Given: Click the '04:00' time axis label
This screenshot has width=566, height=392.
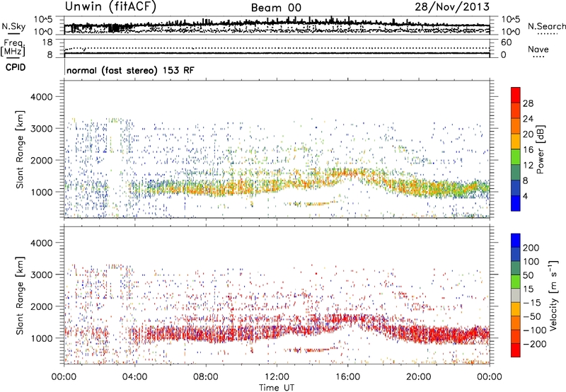Looking at the screenshot, I should (x=134, y=377).
